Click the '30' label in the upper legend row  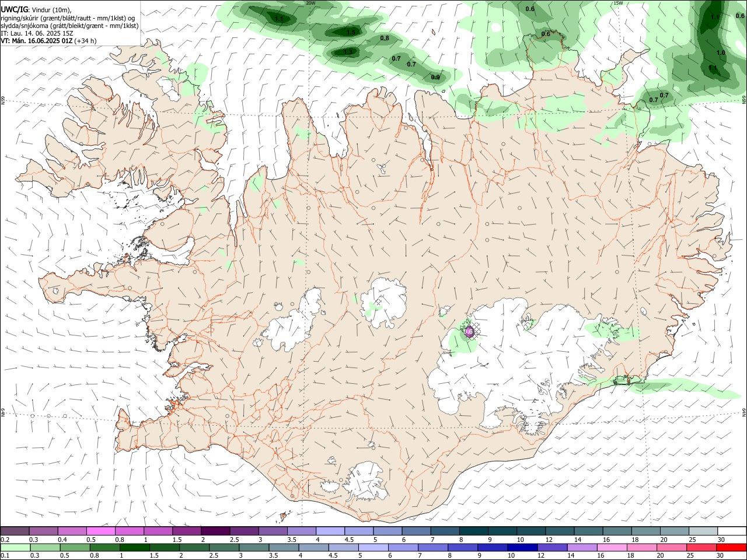(x=721, y=540)
